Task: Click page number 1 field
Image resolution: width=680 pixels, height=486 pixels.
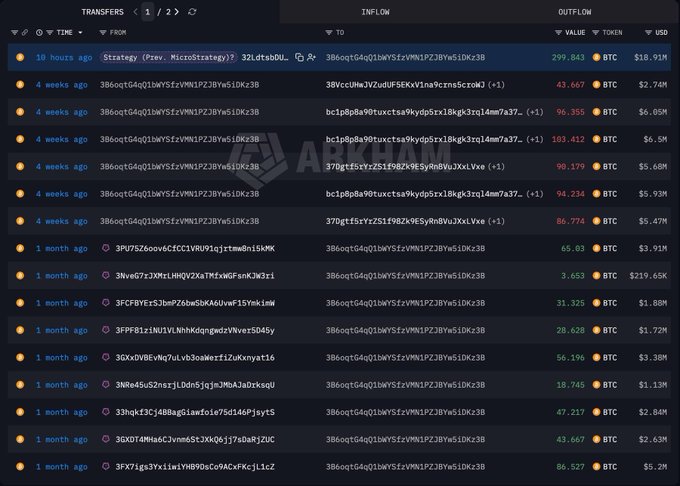Action: tap(147, 12)
